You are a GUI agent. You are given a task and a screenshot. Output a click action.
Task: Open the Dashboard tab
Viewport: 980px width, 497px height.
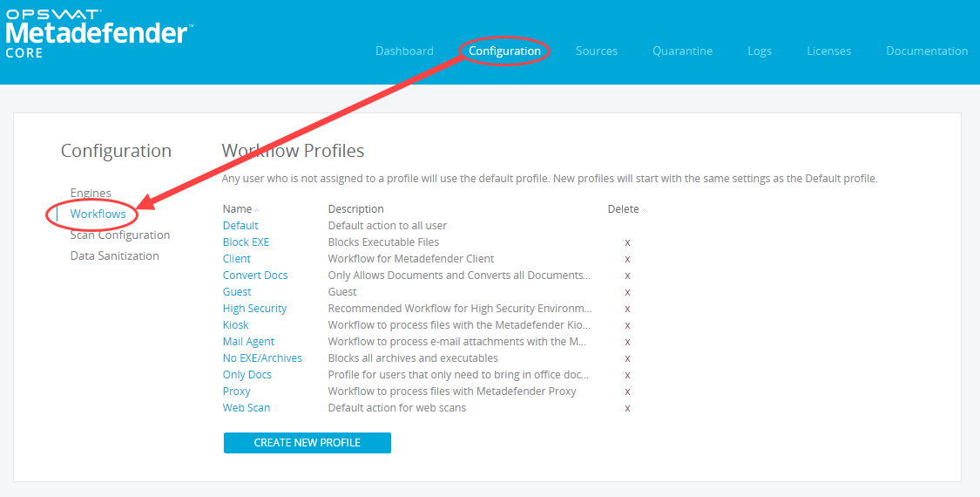pos(404,51)
